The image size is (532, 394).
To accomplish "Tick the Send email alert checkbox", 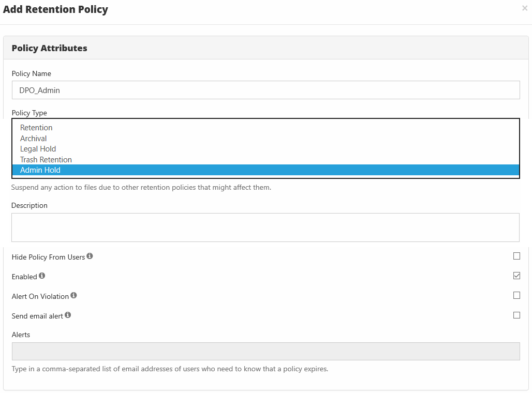I will (x=516, y=315).
